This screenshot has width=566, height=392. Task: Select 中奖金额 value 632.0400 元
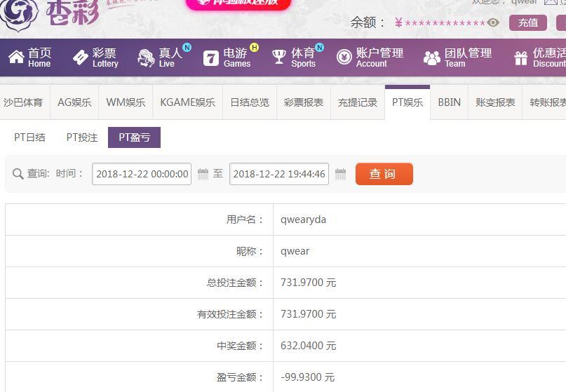pos(309,346)
